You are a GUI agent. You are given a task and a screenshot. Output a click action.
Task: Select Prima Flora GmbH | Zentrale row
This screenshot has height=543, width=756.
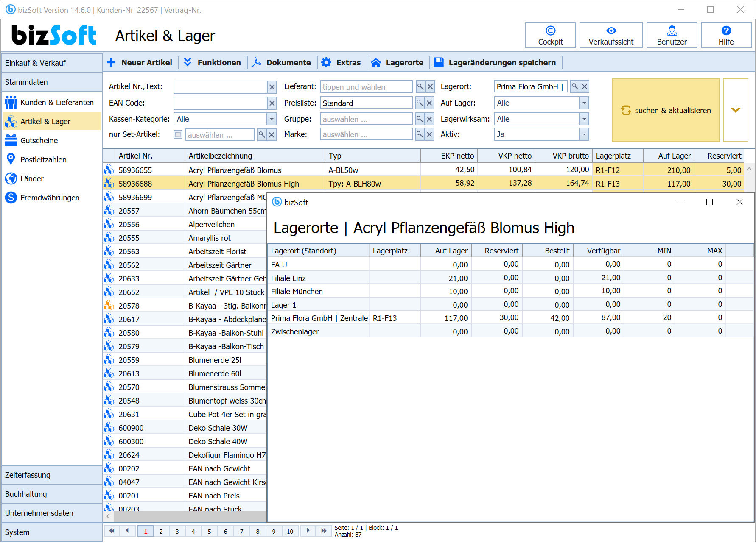click(x=511, y=318)
